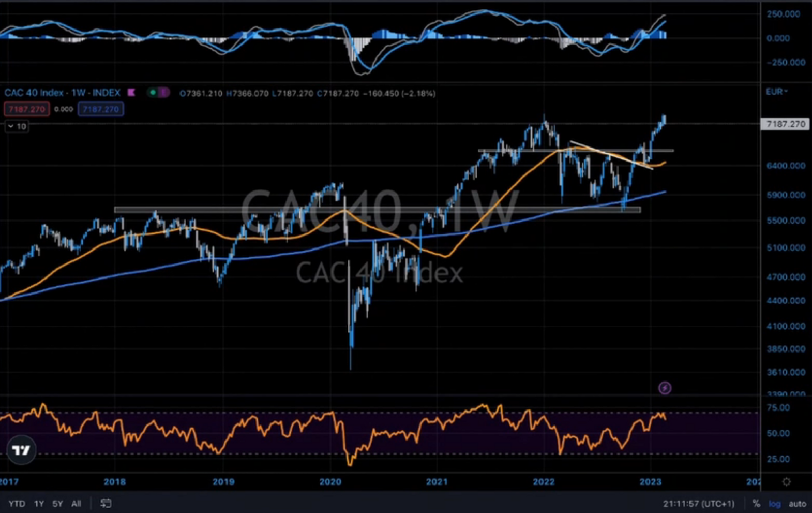Switch to the 1Y date range
Viewport: 812px width, 513px height.
click(x=39, y=504)
